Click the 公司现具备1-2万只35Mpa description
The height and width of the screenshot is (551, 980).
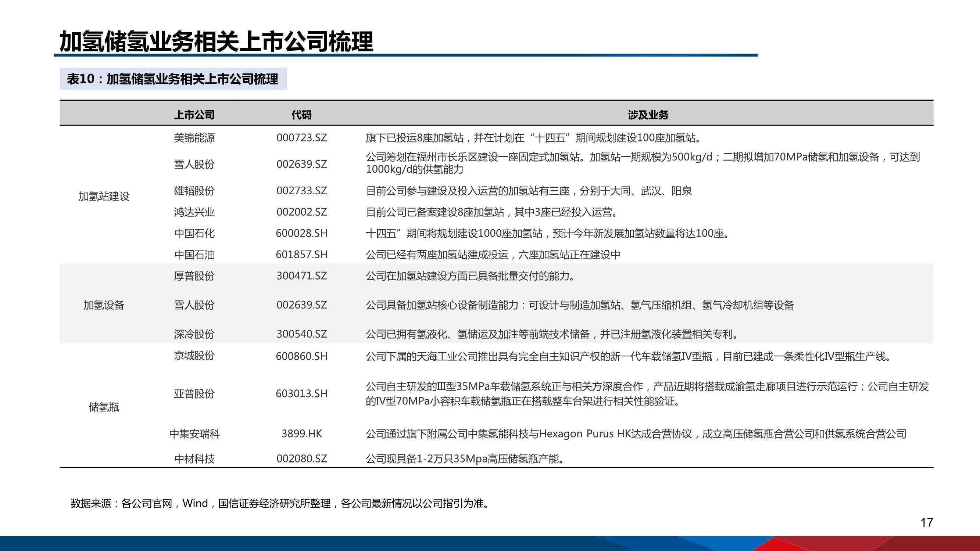point(466,459)
